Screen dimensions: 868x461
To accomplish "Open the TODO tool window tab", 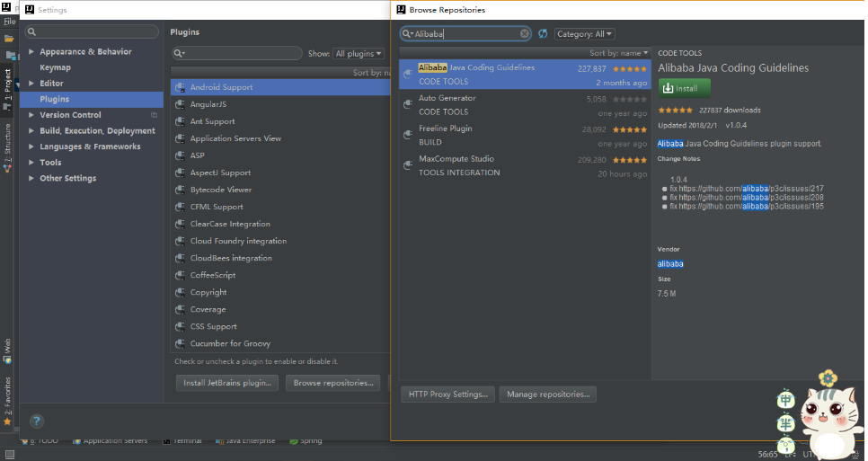I will (x=40, y=441).
